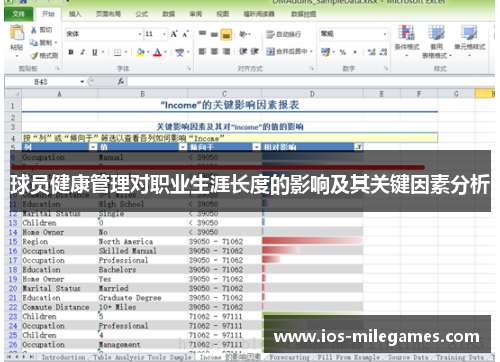Decrease the cell indent
Image resolution: width=500 pixels, height=362 pixels.
point(243,51)
